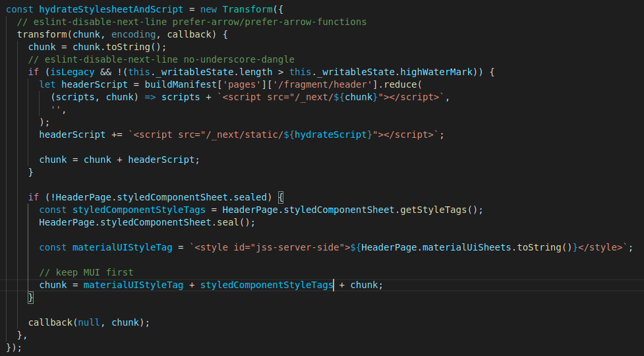Click the buildManifest identifier
This screenshot has height=356, width=644.
(x=181, y=84)
